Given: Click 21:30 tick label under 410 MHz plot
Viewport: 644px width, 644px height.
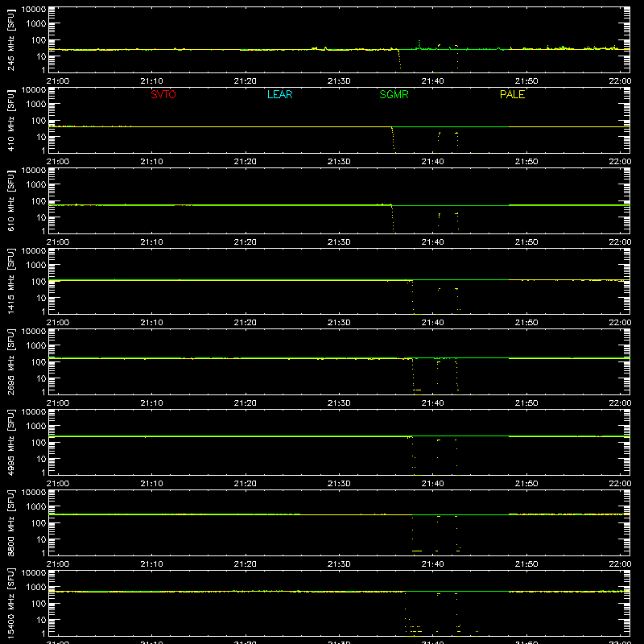Looking at the screenshot, I should (x=339, y=162).
